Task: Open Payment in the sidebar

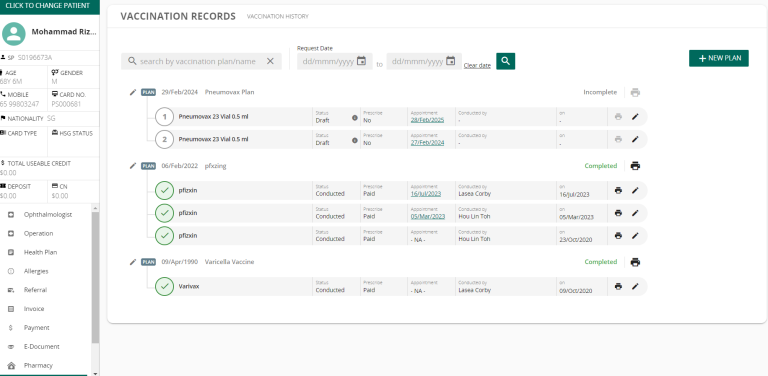Action: tap(37, 328)
